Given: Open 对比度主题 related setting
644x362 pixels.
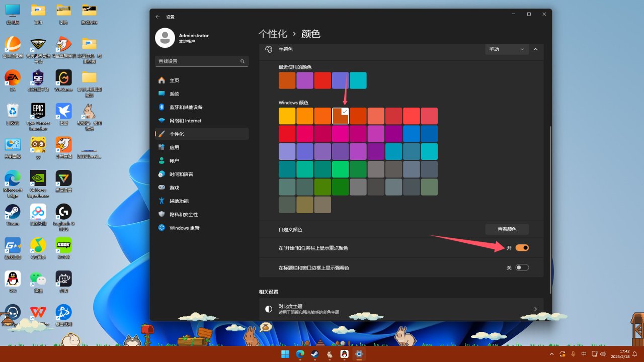Looking at the screenshot, I should point(401,309).
